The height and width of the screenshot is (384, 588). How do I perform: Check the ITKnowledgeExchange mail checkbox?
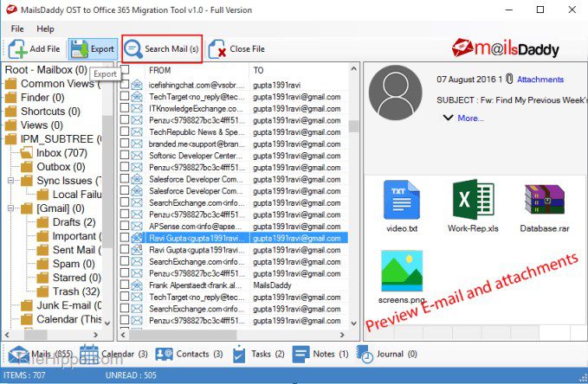[x=125, y=108]
